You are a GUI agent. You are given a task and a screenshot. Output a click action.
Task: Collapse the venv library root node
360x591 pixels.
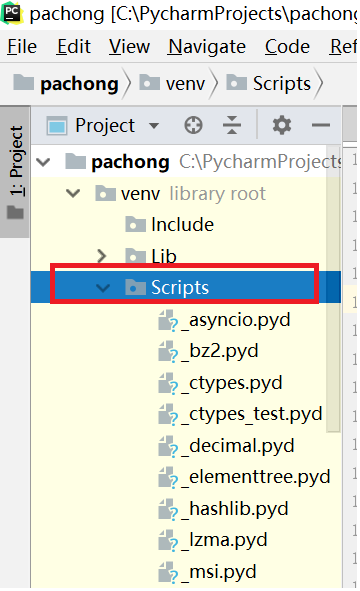73,194
